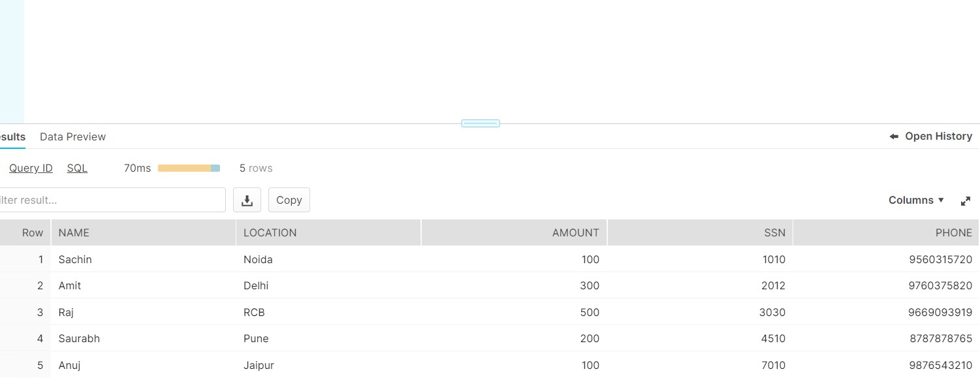Sort by the NAME column header
This screenshot has height=382, width=980.
(x=74, y=232)
